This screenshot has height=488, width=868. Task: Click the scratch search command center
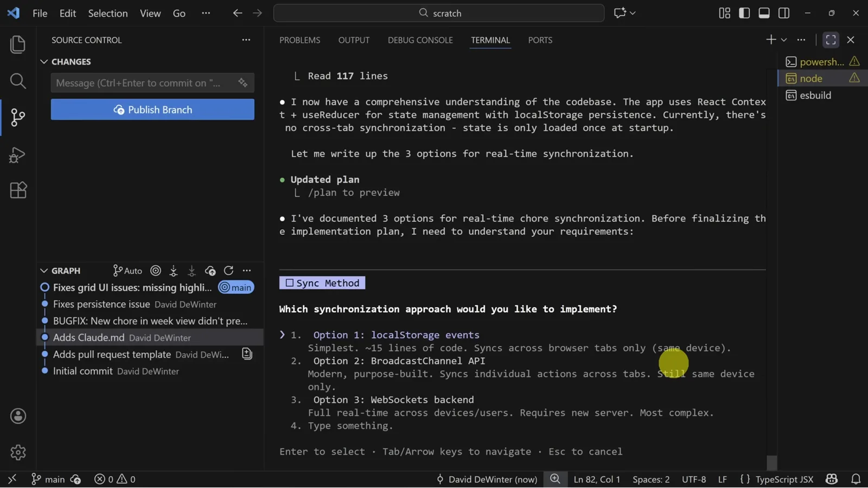(x=439, y=13)
